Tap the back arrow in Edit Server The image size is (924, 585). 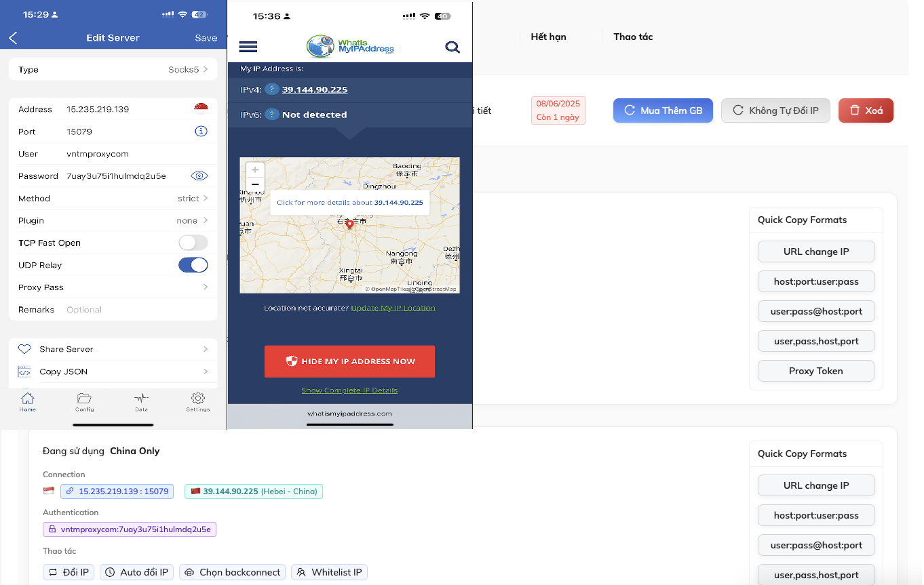coord(13,38)
